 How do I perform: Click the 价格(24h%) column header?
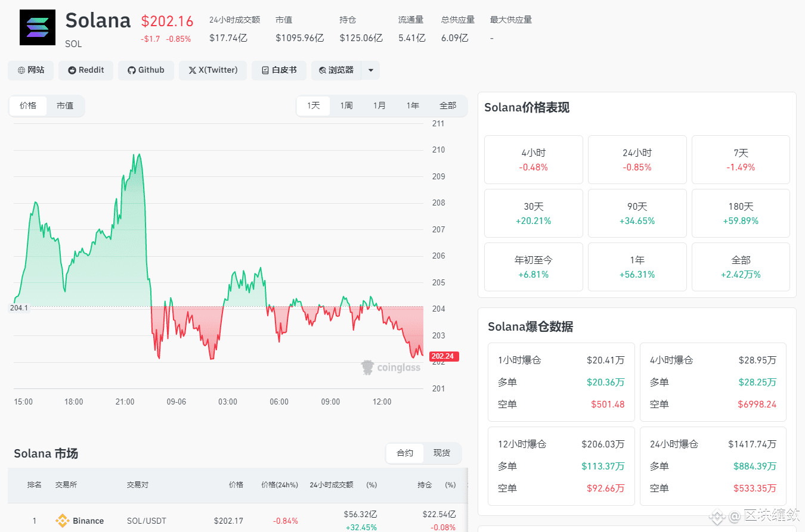tap(280, 485)
